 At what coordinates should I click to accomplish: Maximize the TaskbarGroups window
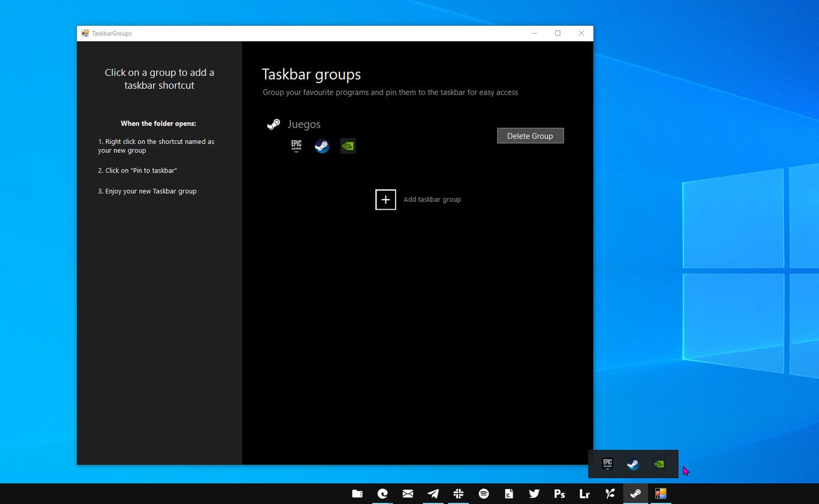(x=558, y=34)
